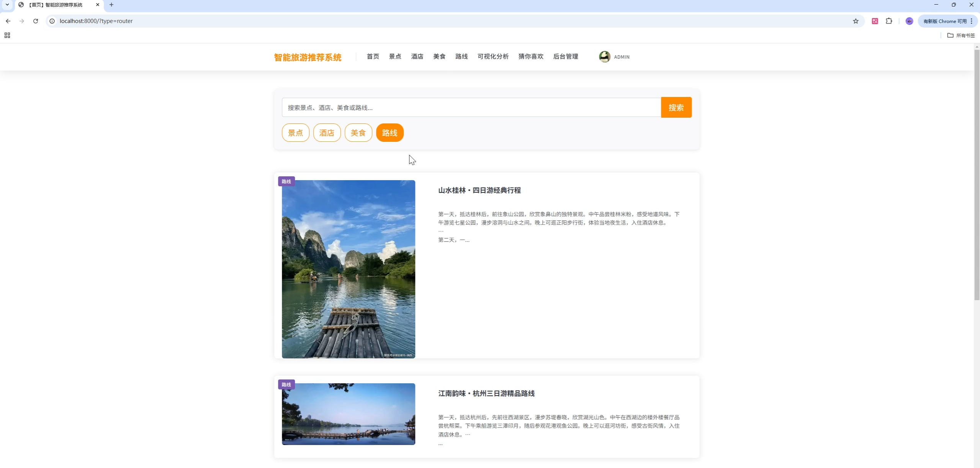Open 山水桂林・四日游经典行程 title
The height and width of the screenshot is (468, 980).
point(479,190)
